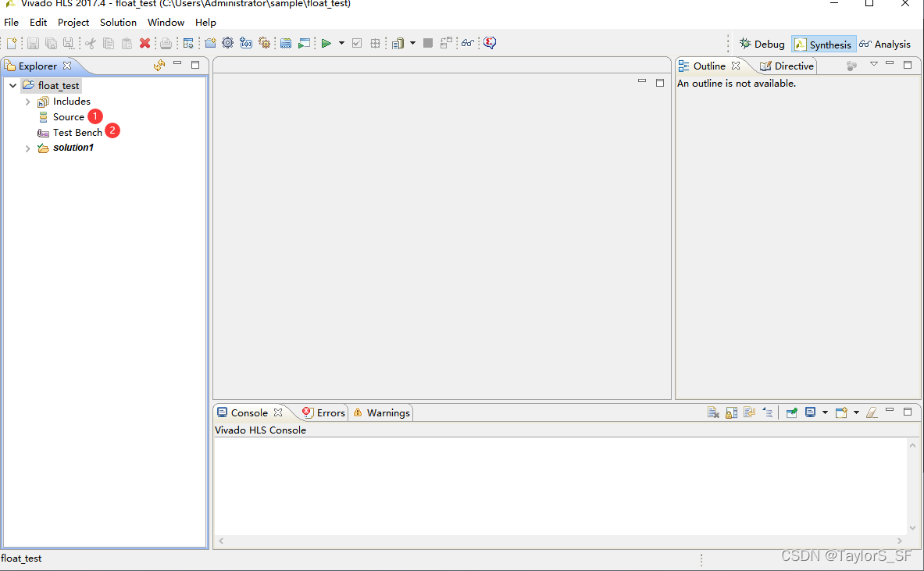Open Solution Settings orange gear icon
924x571 pixels.
pos(265,43)
